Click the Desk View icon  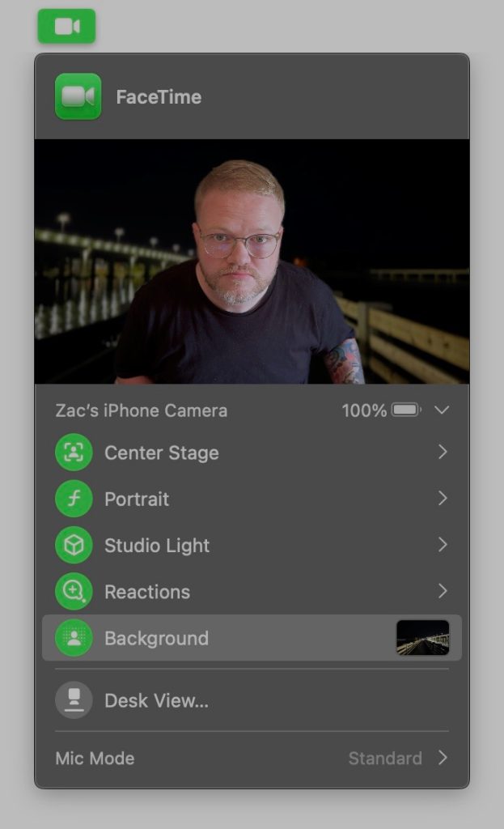coord(74,700)
